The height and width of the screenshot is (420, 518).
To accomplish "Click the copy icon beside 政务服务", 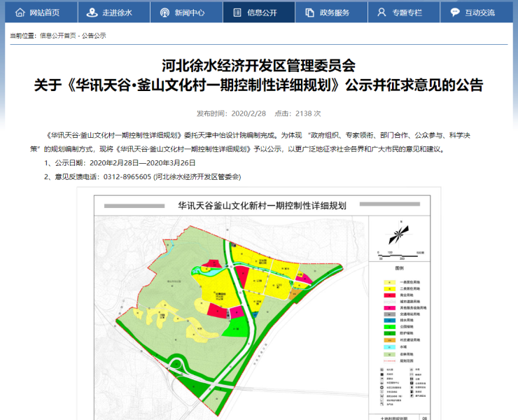I will click(x=309, y=13).
